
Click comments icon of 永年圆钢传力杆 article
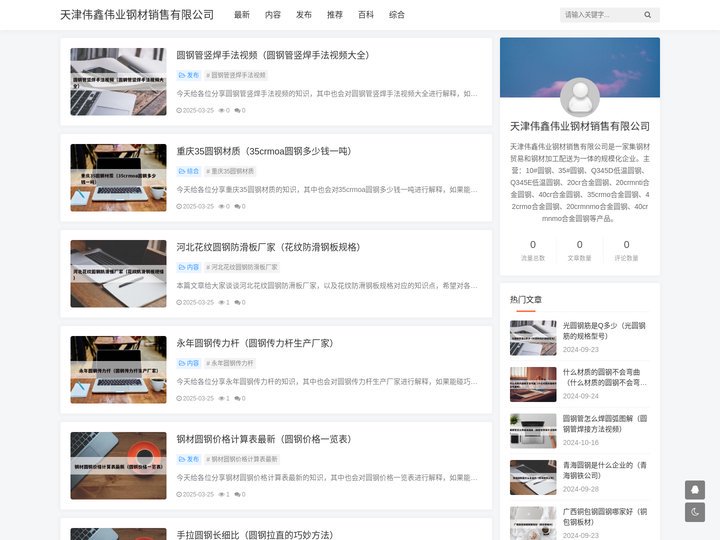(x=237, y=398)
